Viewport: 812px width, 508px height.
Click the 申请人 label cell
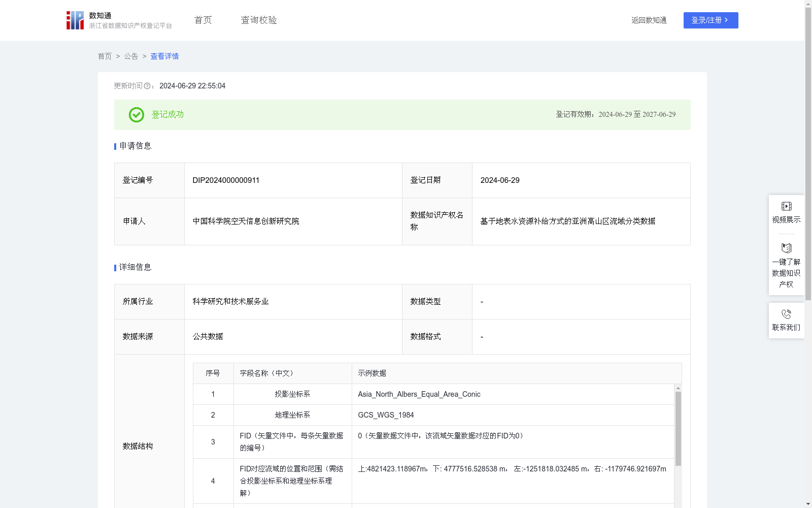pyautogui.click(x=149, y=221)
